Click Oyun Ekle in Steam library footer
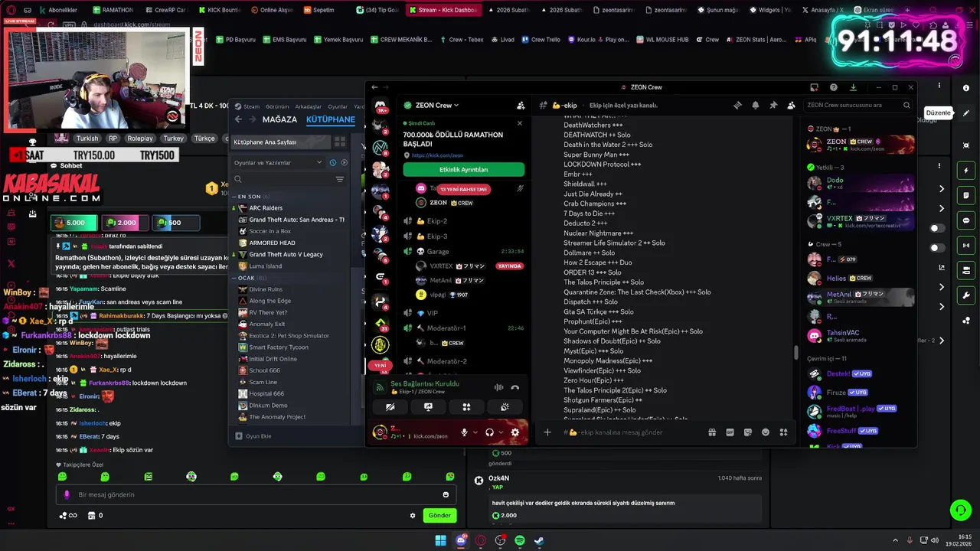Image resolution: width=980 pixels, height=551 pixels. pos(253,436)
